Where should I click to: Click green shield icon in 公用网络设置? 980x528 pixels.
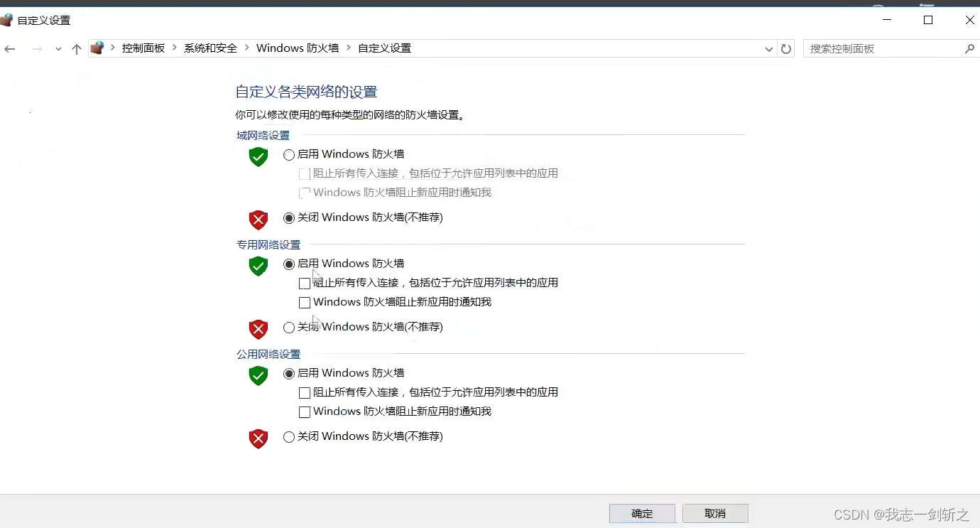pos(258,376)
